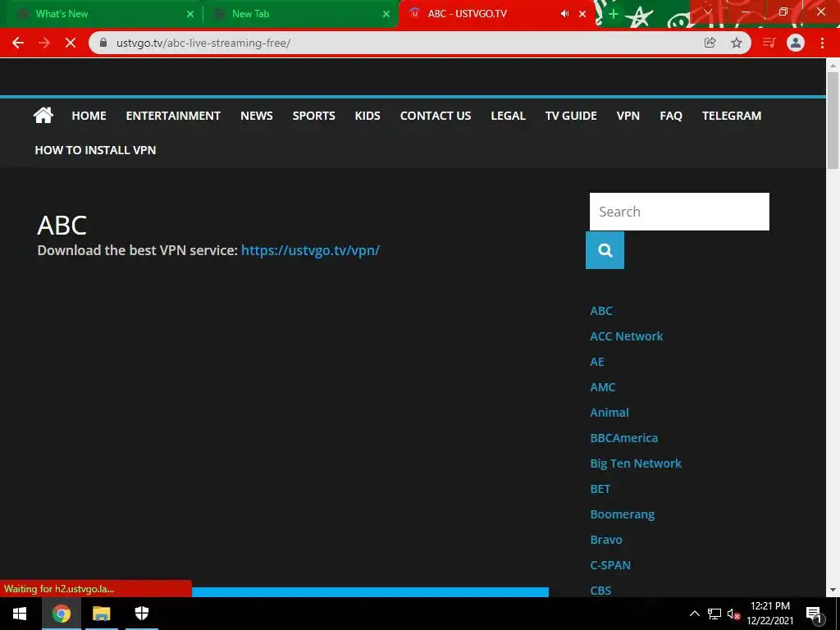Open a new tab with the plus

[614, 14]
